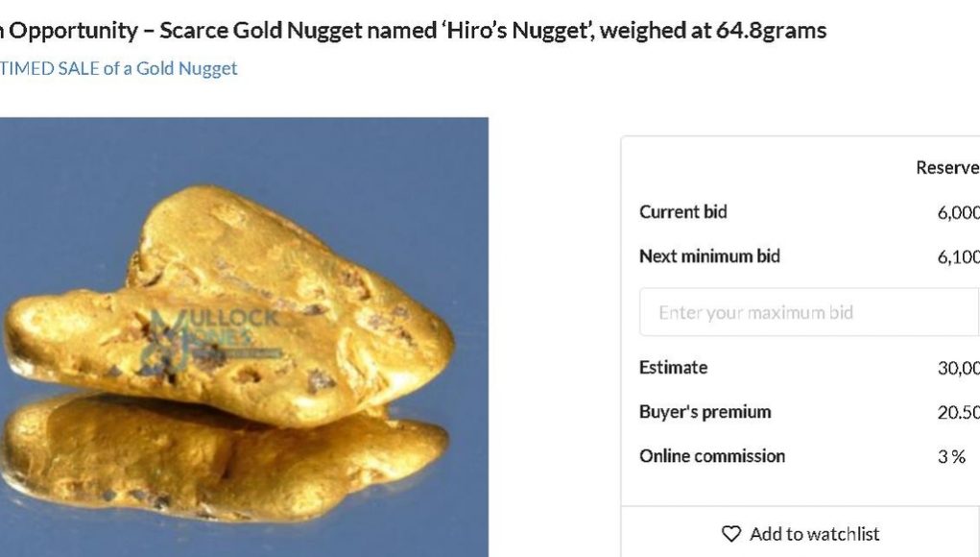Click the 3 % online commission value

[x=952, y=457]
